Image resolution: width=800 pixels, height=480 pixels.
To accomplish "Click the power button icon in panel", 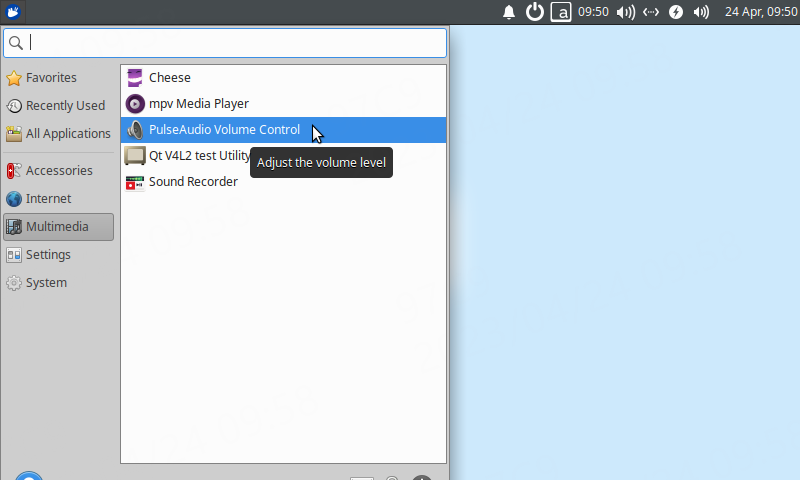I will [x=535, y=12].
